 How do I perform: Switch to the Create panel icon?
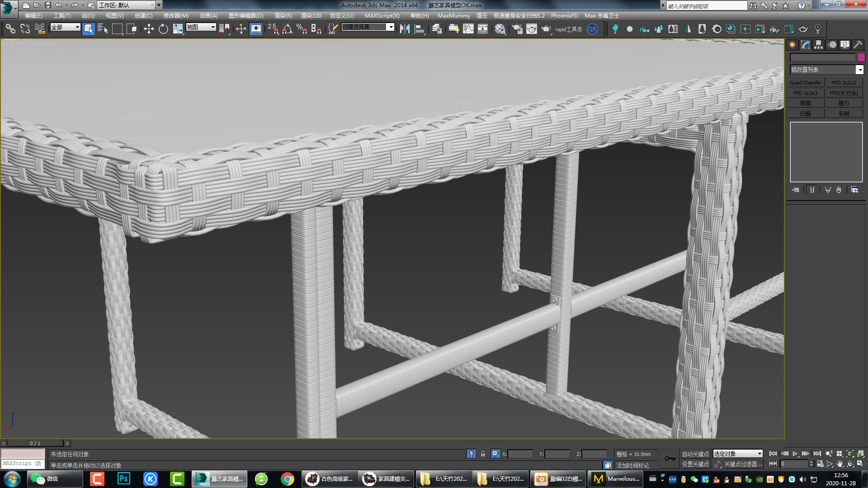click(x=792, y=44)
